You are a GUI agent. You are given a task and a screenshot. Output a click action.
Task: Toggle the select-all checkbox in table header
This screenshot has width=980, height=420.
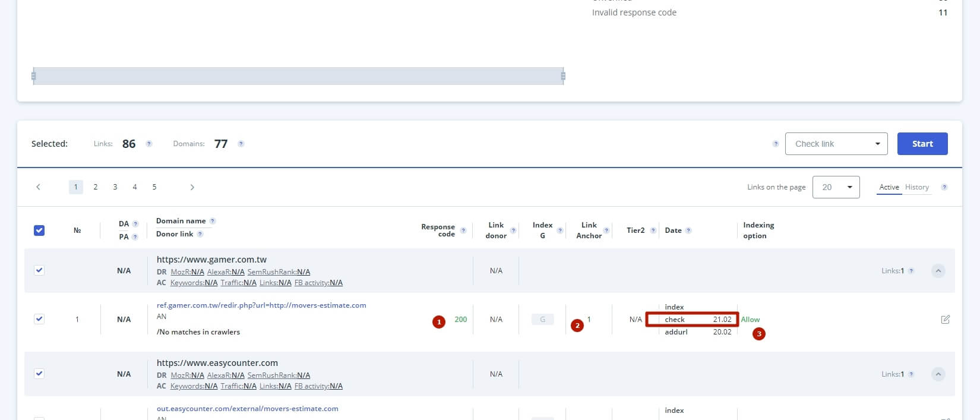pos(39,230)
